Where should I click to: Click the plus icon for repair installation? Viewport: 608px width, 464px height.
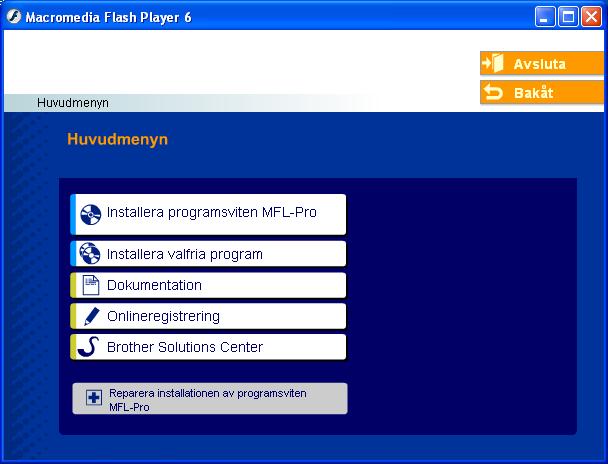[x=94, y=398]
